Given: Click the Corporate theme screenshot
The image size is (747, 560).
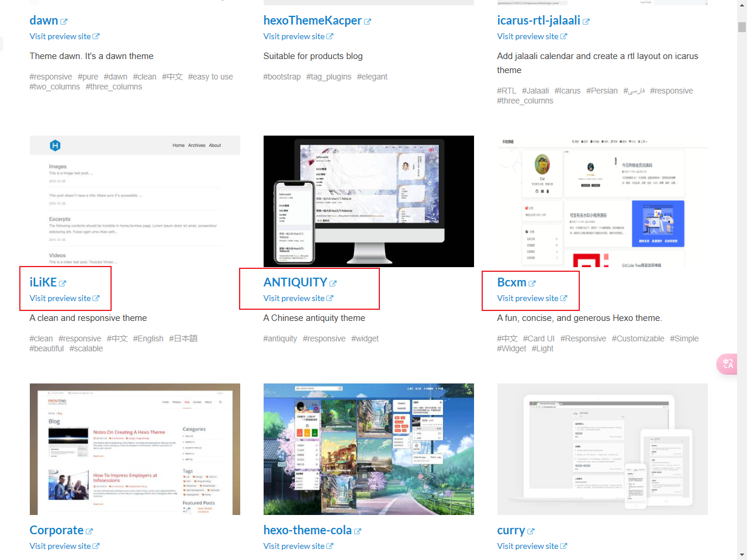Looking at the screenshot, I should 135,449.
